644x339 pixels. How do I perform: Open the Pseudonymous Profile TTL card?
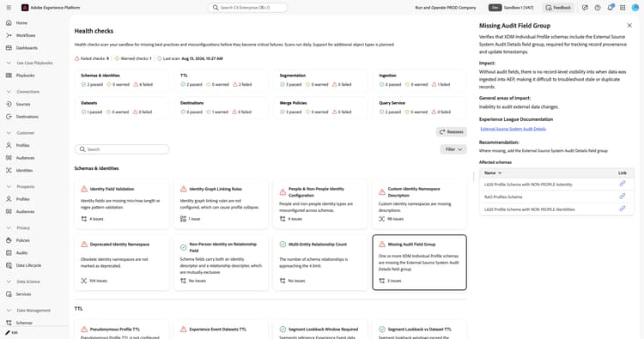point(122,330)
